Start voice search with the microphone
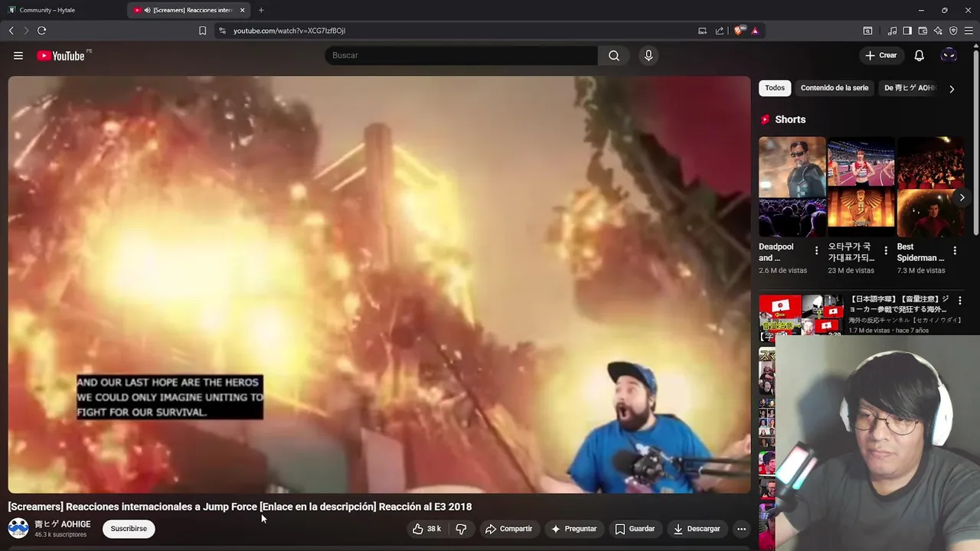This screenshot has height=551, width=980. [648, 55]
